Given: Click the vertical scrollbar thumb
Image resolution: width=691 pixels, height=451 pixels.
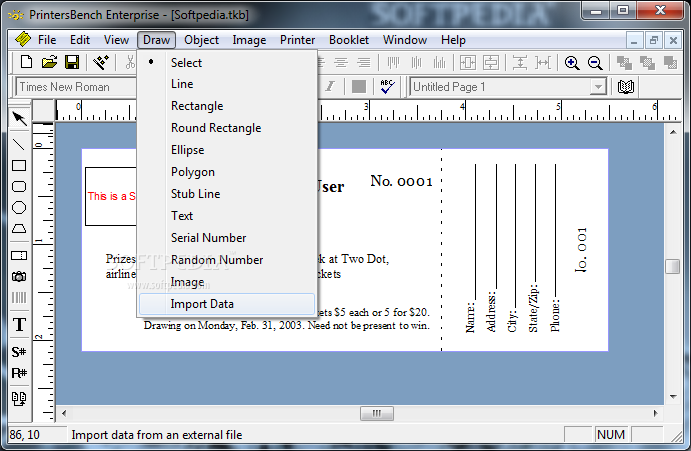Looking at the screenshot, I should pyautogui.click(x=672, y=266).
